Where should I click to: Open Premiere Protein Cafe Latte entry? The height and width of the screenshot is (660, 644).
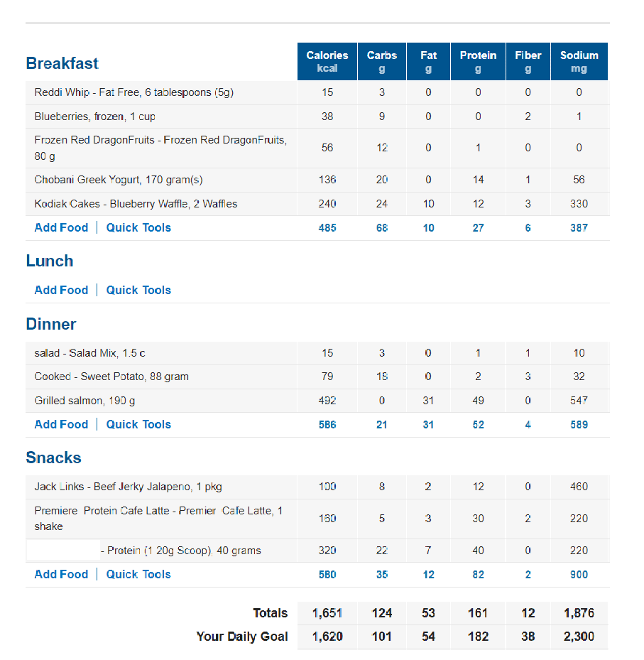158,519
